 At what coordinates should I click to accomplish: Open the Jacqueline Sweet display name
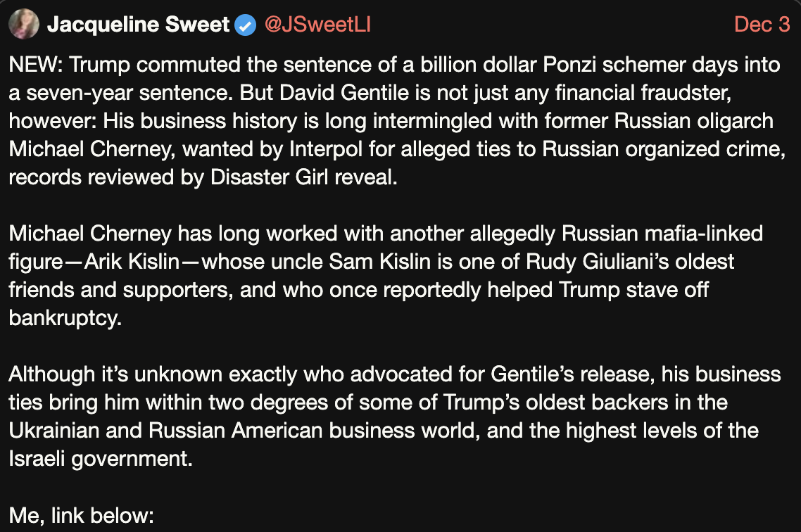click(x=138, y=25)
